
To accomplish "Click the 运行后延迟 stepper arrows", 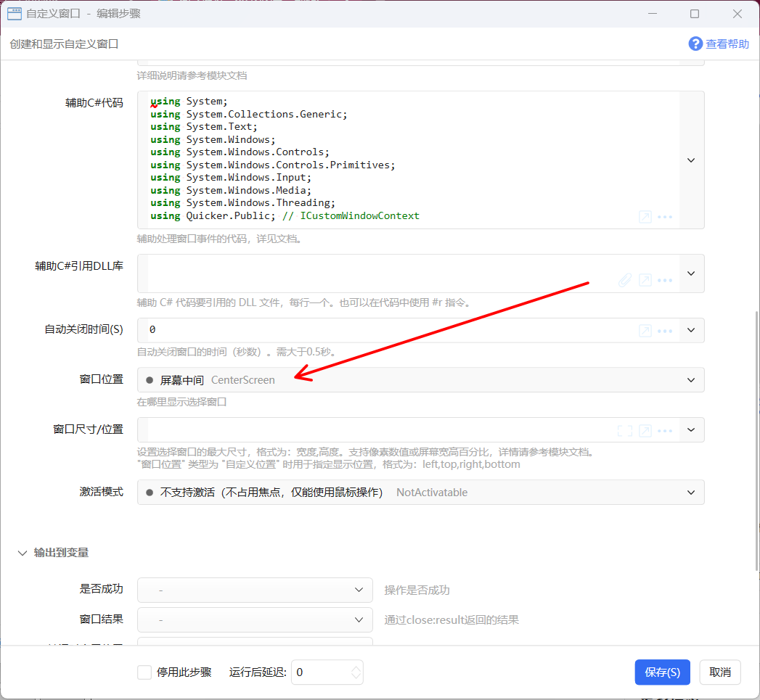I will (356, 672).
